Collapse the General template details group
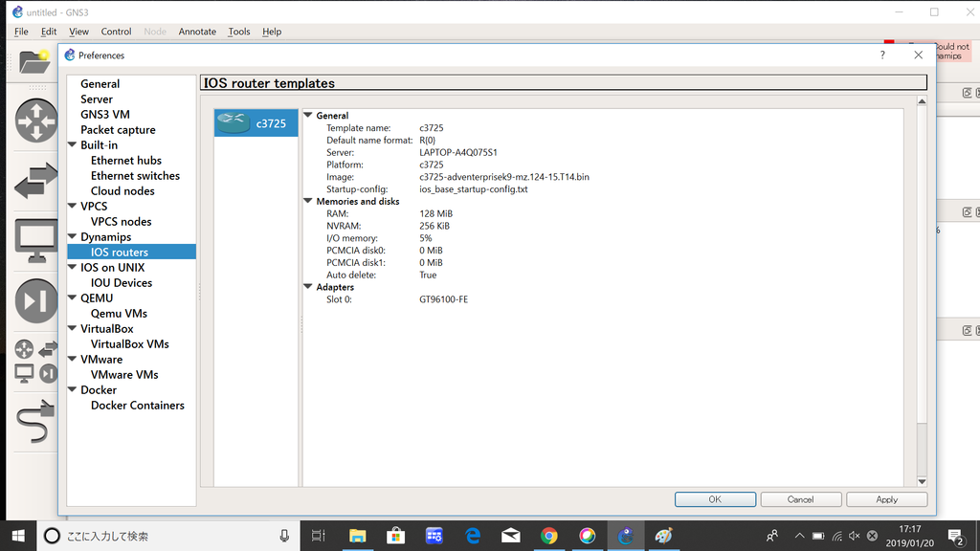 point(308,115)
